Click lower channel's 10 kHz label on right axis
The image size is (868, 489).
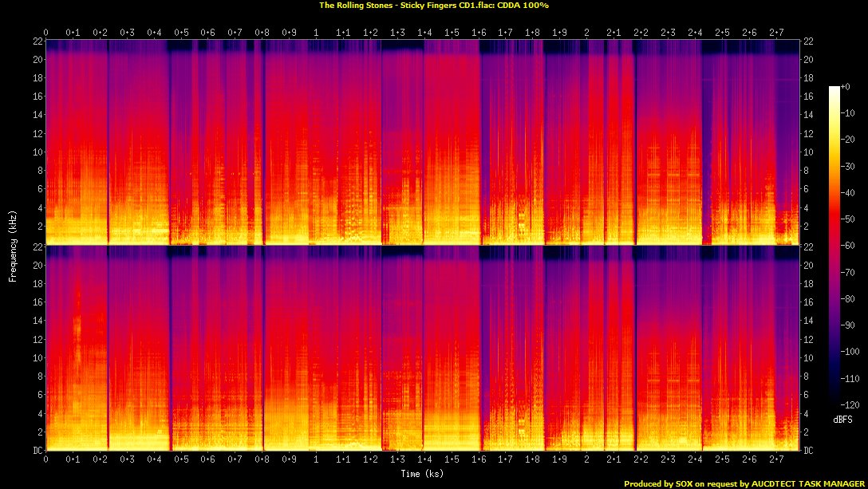810,357
